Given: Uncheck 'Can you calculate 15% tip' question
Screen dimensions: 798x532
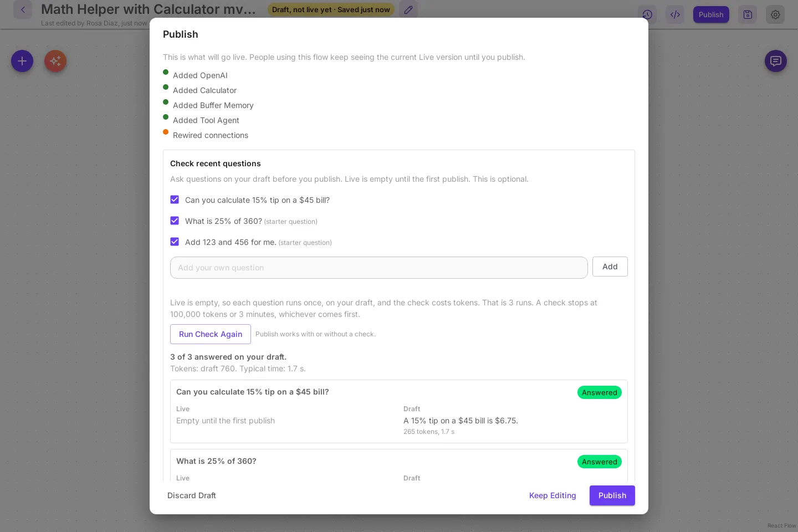Looking at the screenshot, I should (175, 199).
